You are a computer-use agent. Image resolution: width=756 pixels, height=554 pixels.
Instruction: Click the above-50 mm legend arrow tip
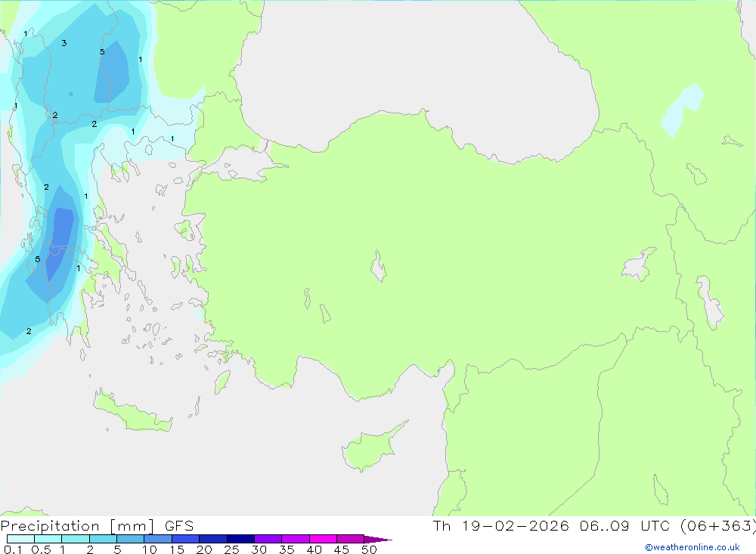[x=377, y=540]
